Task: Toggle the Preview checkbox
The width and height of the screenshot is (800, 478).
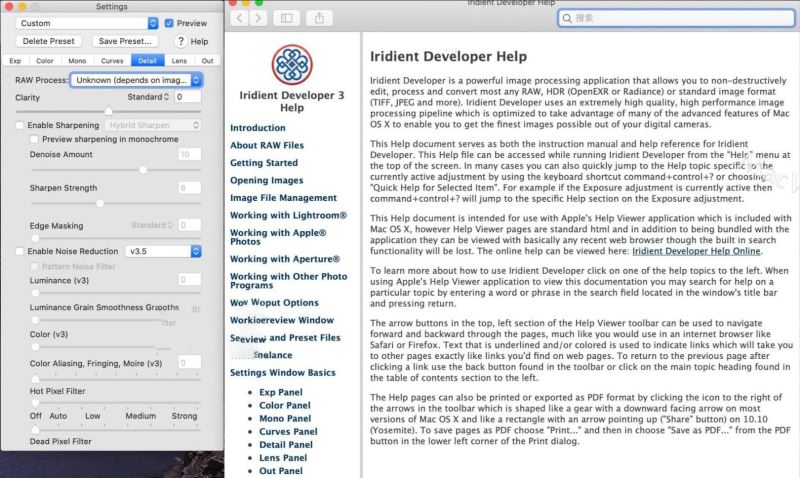Action: (x=169, y=23)
